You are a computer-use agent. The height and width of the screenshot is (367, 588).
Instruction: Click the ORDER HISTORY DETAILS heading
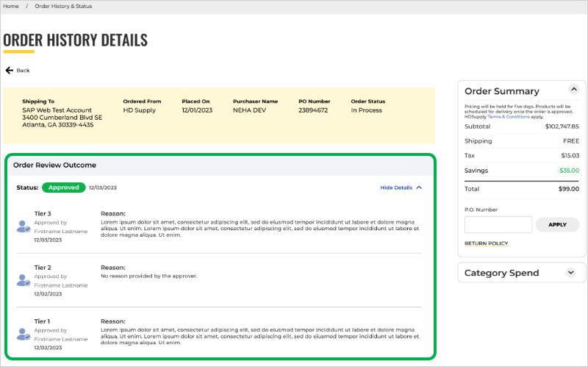click(x=76, y=40)
